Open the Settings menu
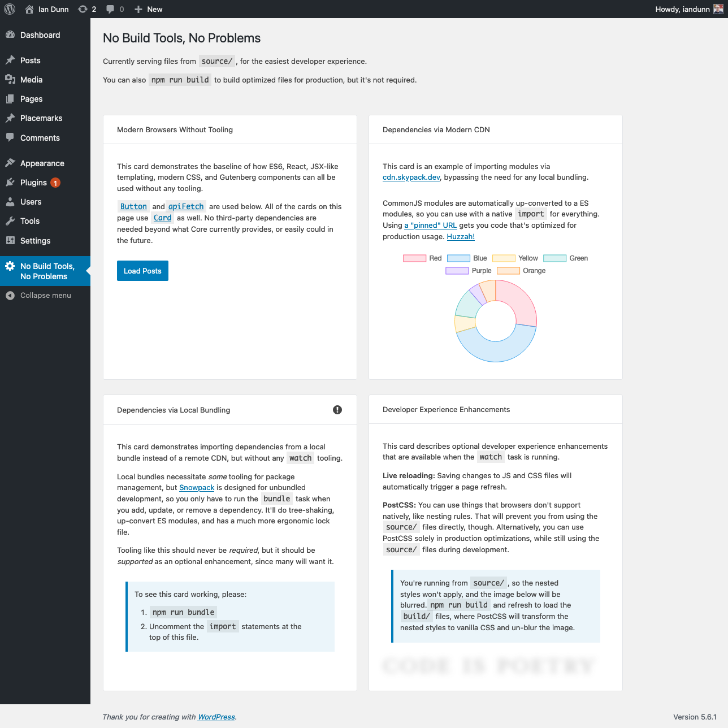728x728 pixels. [x=35, y=241]
